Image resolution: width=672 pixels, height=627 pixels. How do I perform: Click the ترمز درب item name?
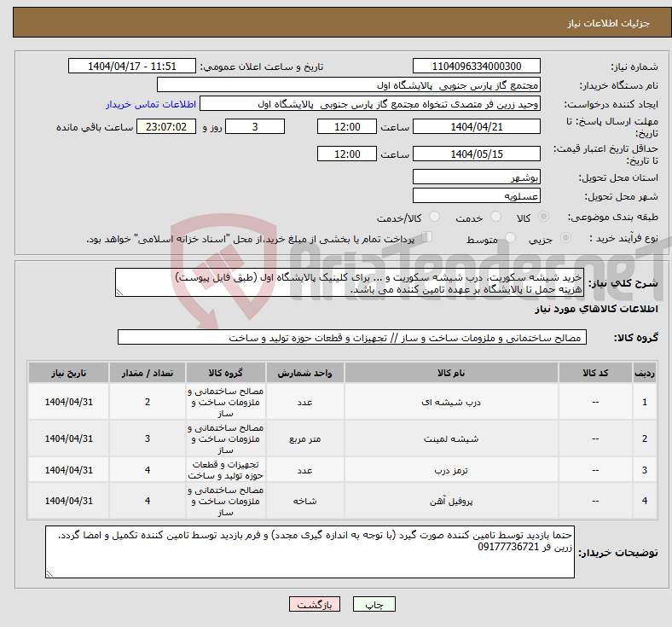[451, 470]
